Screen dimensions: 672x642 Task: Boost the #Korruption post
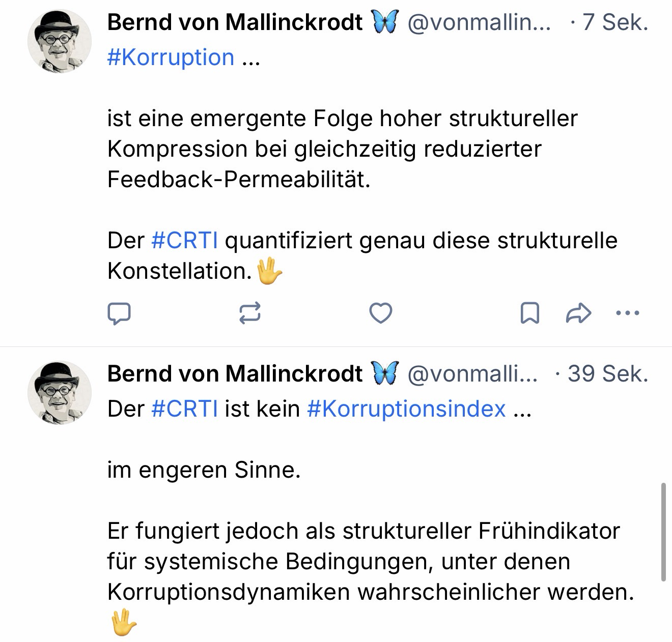[250, 313]
